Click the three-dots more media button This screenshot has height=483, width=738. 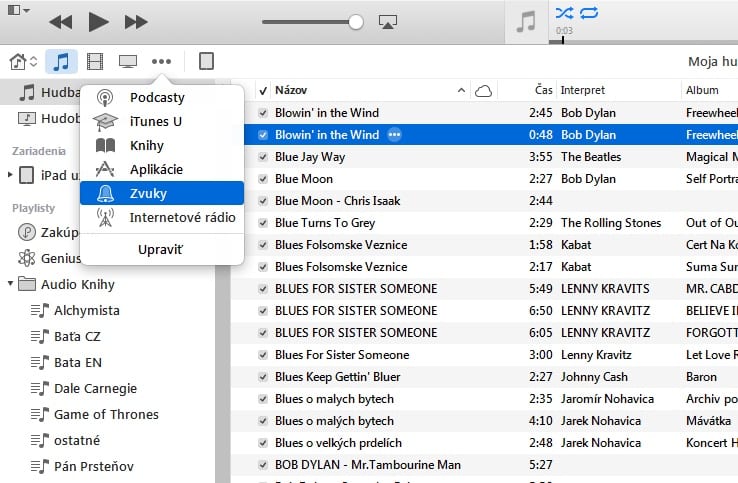[x=161, y=61]
